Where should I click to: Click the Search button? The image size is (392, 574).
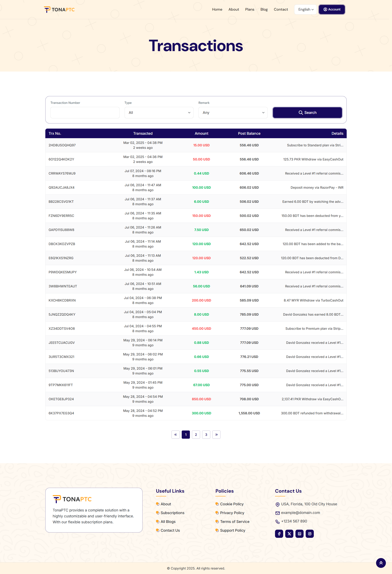point(307,113)
